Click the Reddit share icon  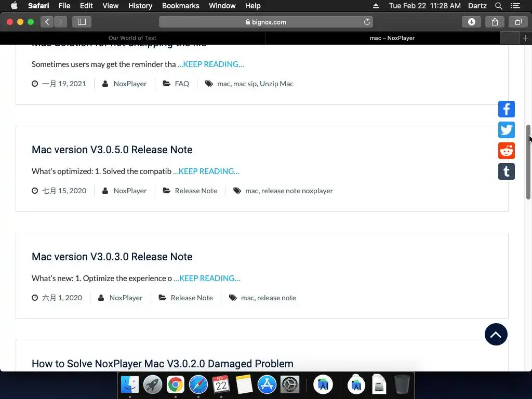coord(506,151)
